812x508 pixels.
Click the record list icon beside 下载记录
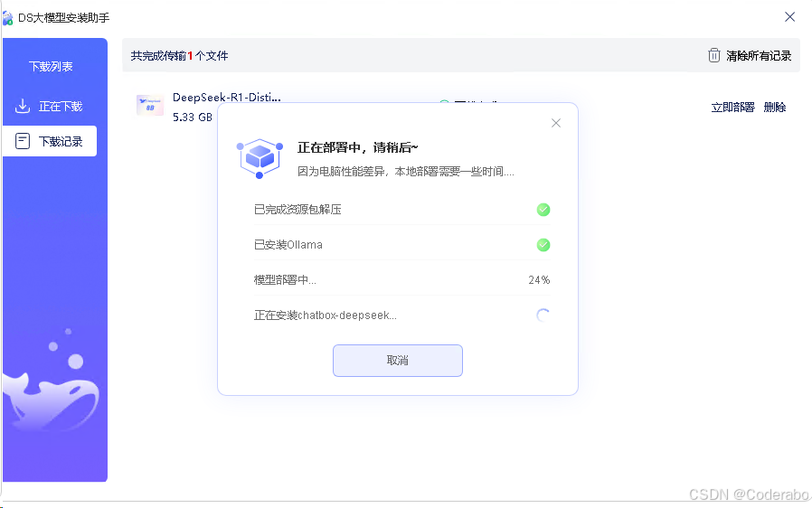(23, 141)
